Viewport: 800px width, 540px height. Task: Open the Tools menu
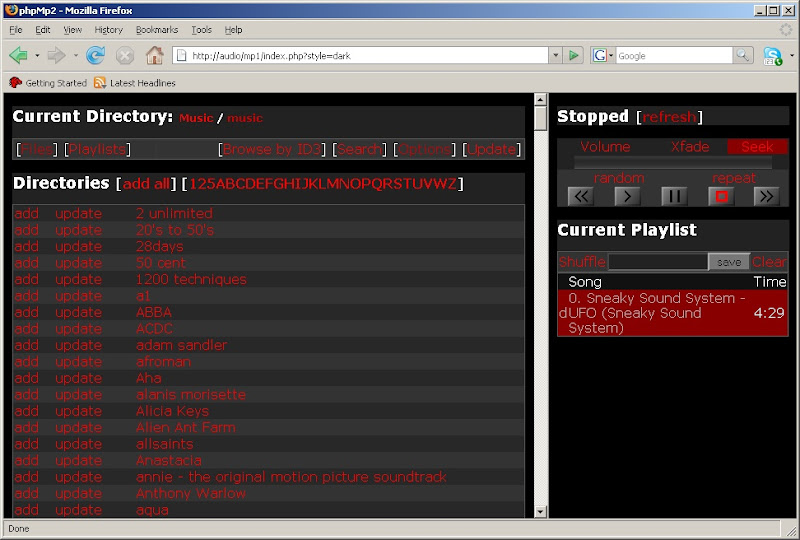point(202,30)
